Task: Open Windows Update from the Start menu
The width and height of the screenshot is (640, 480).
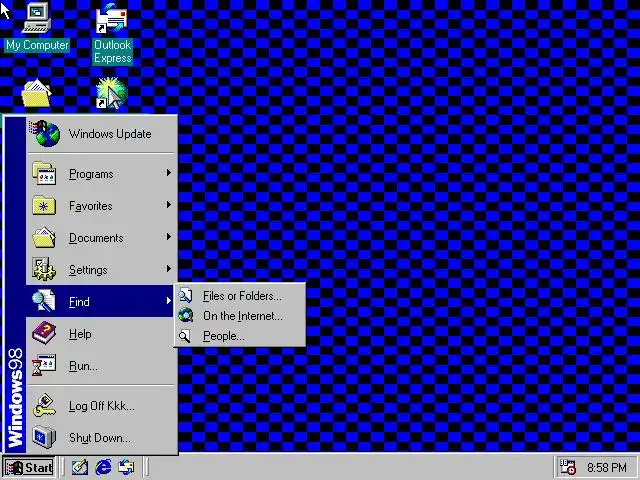Action: tap(100, 133)
